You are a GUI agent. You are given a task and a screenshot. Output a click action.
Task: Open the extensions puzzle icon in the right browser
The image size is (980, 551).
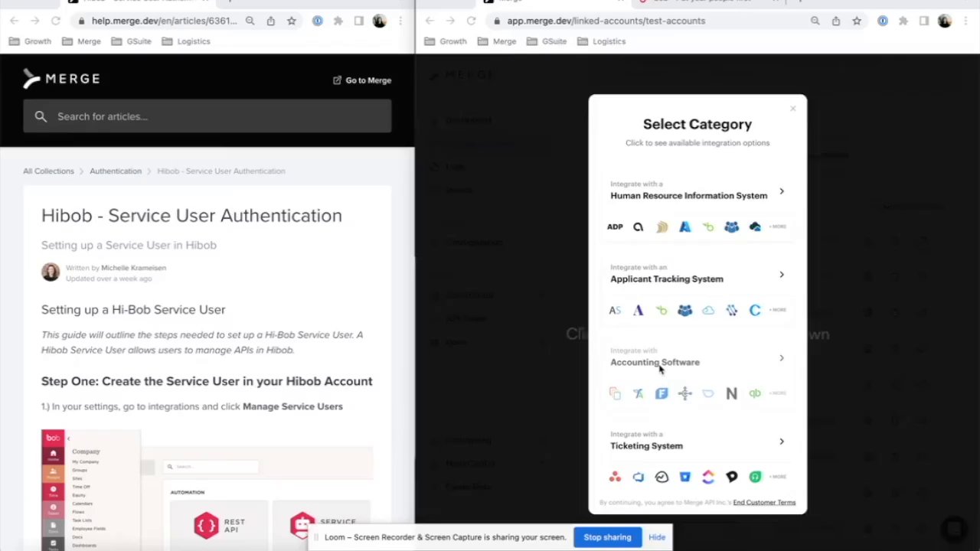pyautogui.click(x=903, y=21)
